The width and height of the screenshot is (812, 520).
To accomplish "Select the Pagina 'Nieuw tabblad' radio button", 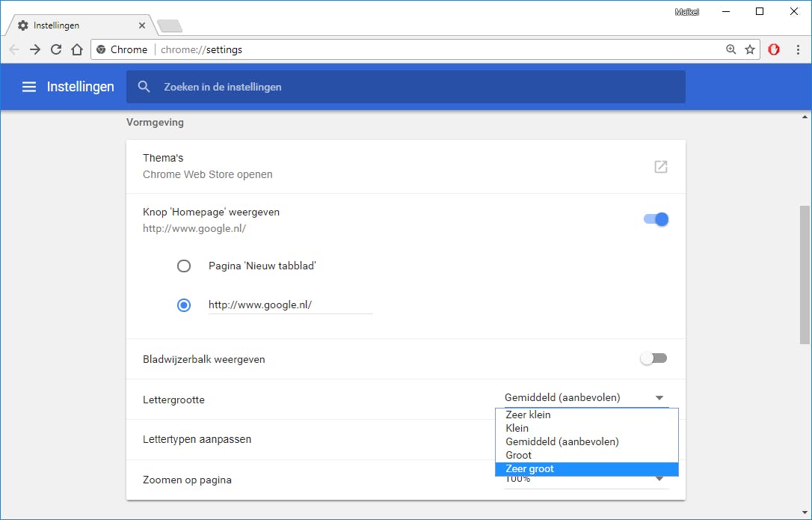I will (x=184, y=266).
